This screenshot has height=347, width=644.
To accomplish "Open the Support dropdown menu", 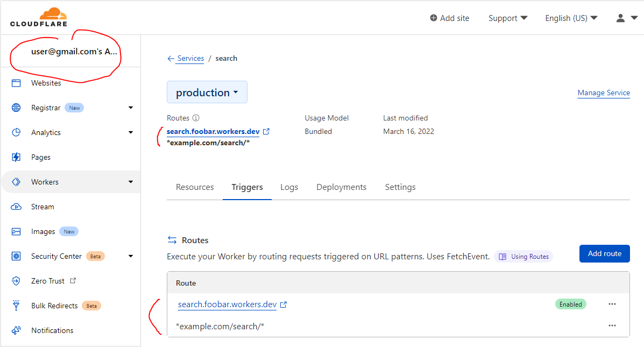I will pos(508,18).
